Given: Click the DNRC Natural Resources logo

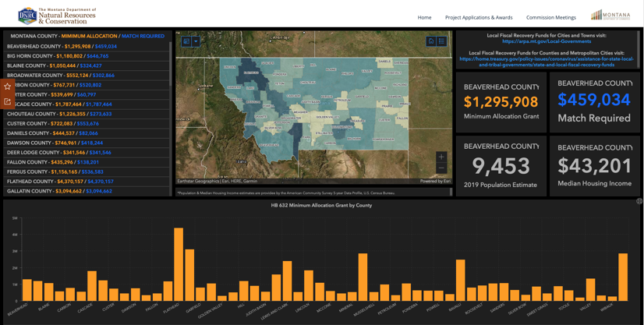Looking at the screenshot, I should (57, 16).
